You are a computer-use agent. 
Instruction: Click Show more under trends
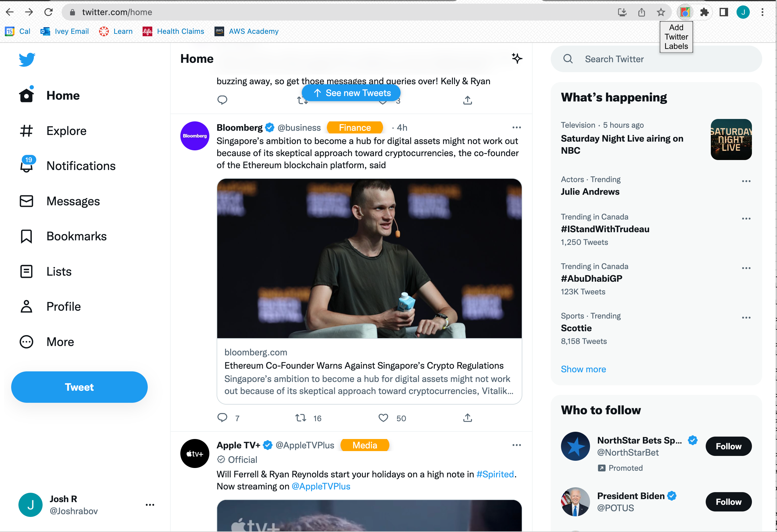(583, 369)
